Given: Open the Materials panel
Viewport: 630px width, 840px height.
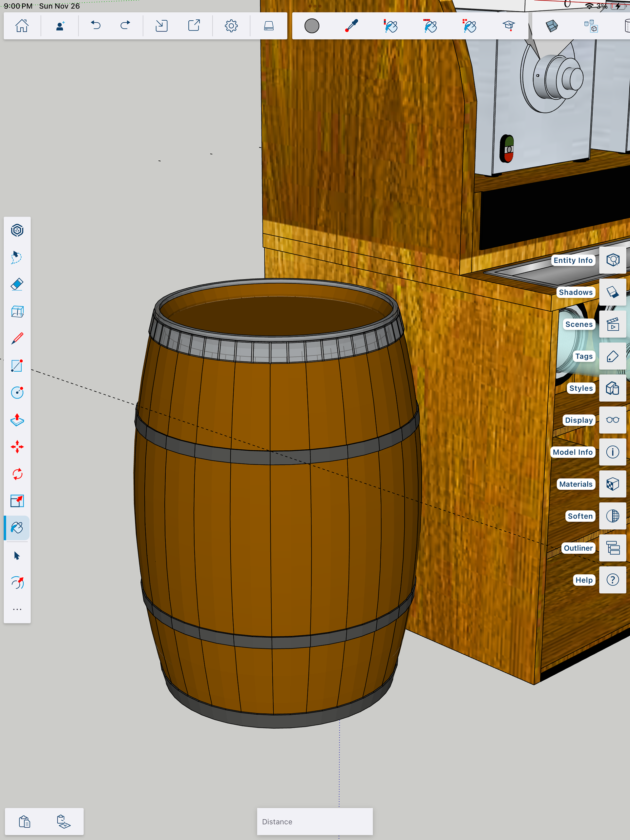Looking at the screenshot, I should tap(612, 484).
